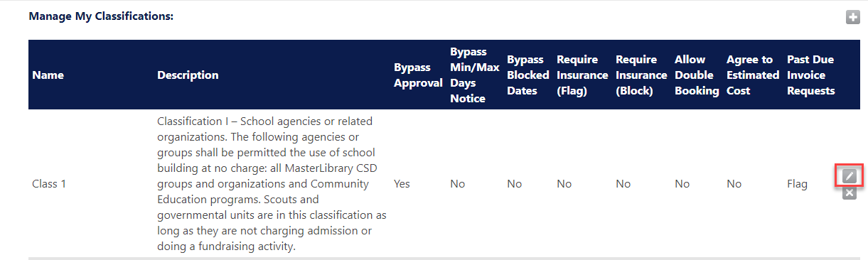Click the Allow Double Booking header
Screen dimensions: 868x260
click(697, 75)
